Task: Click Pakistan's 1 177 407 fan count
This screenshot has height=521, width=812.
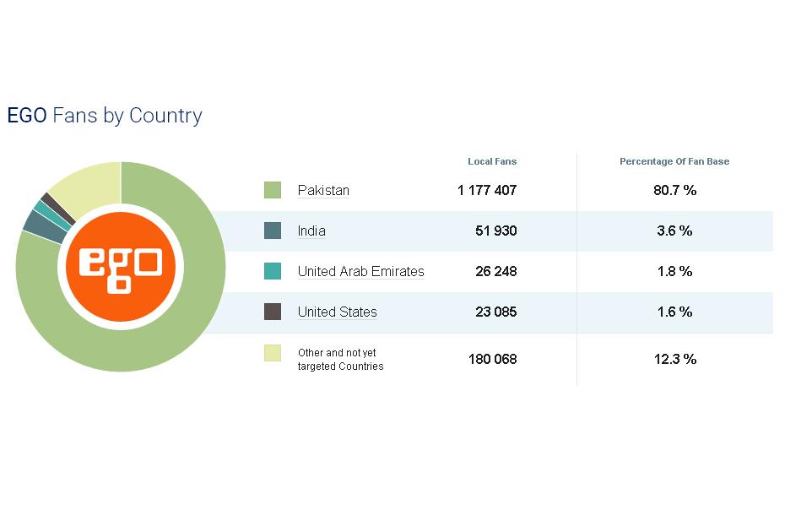Action: (x=487, y=190)
